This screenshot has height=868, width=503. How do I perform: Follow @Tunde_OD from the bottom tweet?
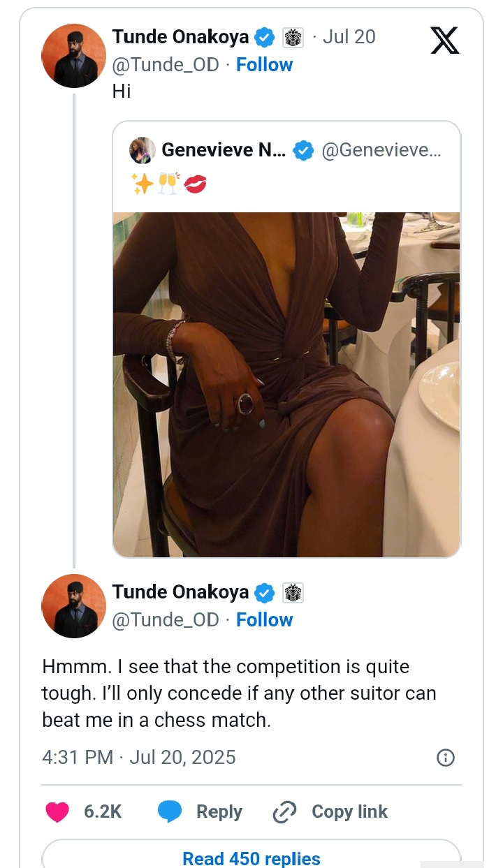coord(264,620)
